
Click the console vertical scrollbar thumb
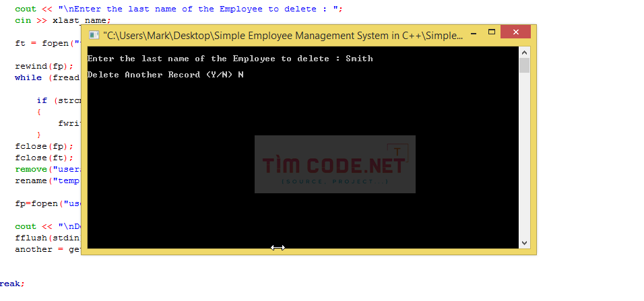(525, 65)
